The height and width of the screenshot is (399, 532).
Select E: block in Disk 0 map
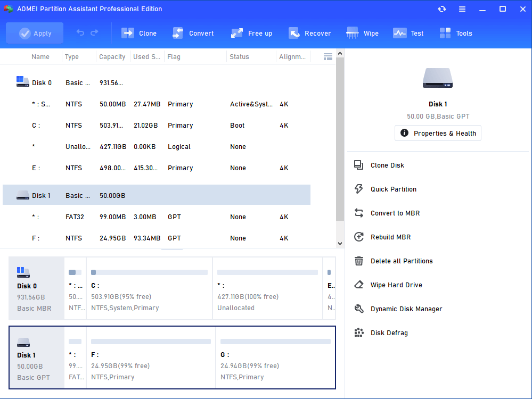(x=330, y=288)
